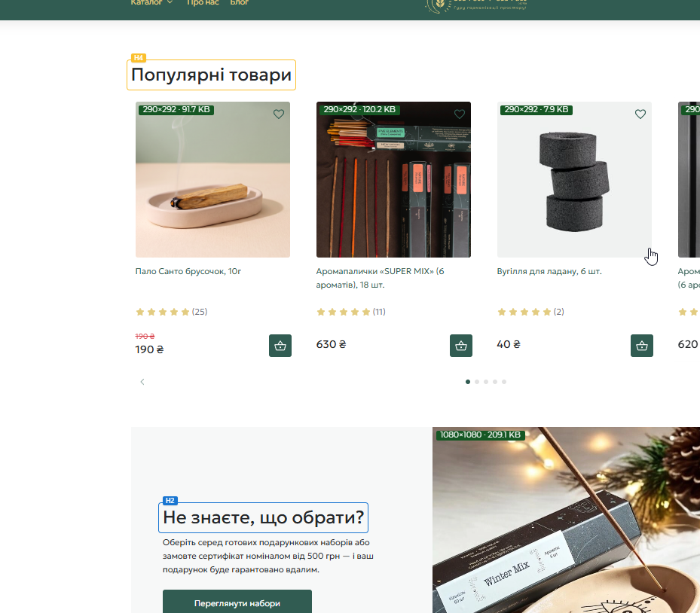
Task: Open the Каталог dropdown menu
Action: pos(151,3)
